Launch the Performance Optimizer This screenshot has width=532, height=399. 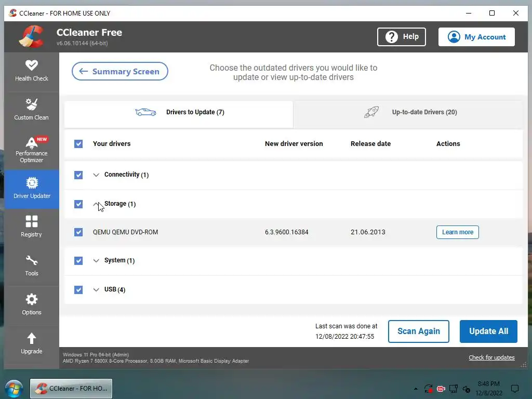[x=32, y=150]
